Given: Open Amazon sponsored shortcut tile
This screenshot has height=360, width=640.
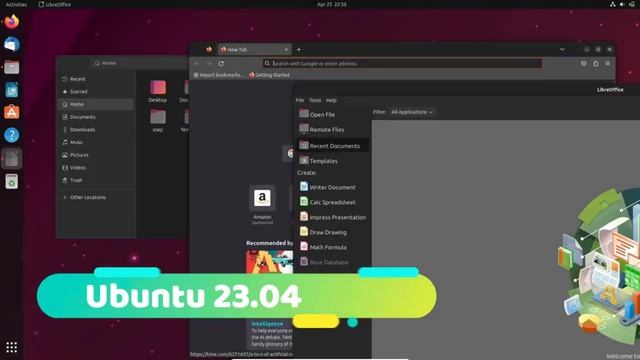Looking at the screenshot, I should [x=262, y=204].
